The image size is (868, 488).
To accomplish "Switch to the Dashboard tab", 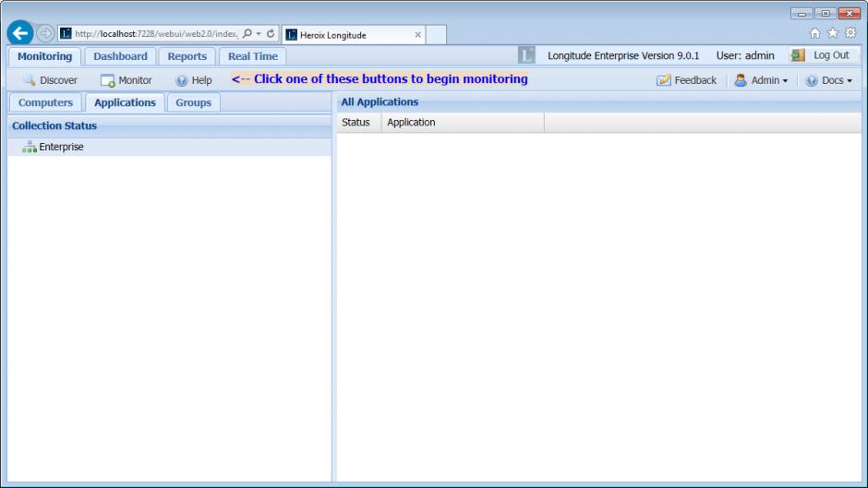I will 120,56.
